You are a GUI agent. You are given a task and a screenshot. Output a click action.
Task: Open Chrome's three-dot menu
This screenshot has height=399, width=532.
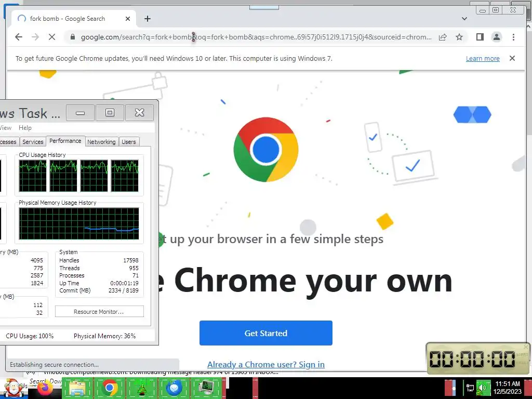[x=513, y=37]
